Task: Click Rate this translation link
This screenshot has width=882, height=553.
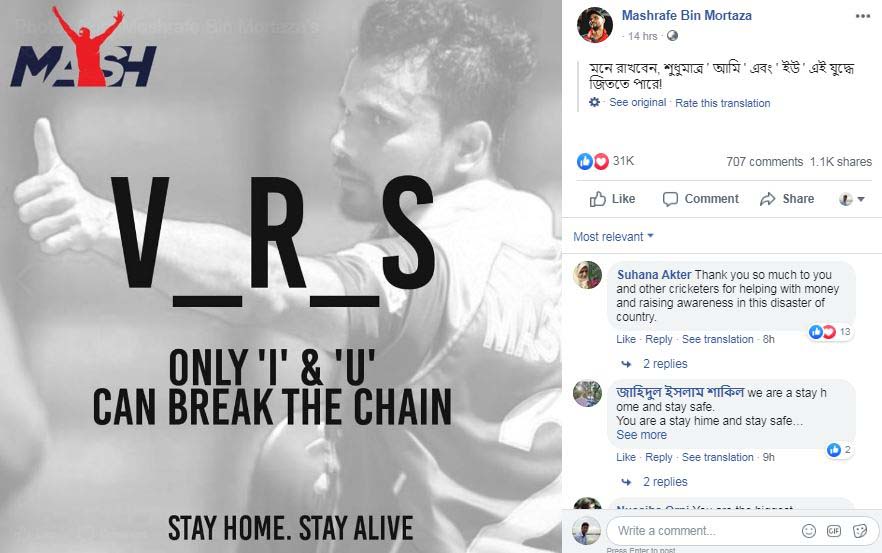Action: 722,103
